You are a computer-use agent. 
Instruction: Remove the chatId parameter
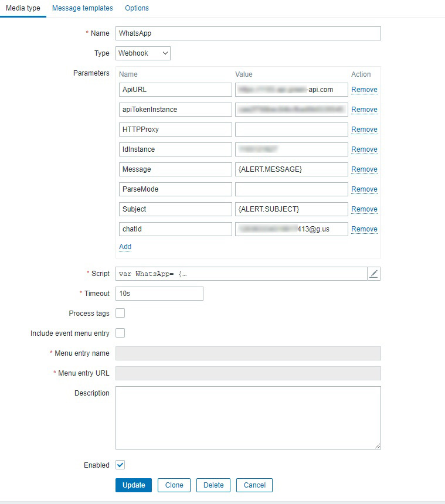(364, 229)
